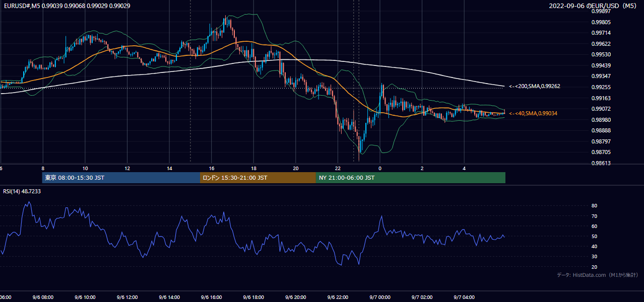Click hour label 14 under the price chart
Viewport: 644px width, 302px height.
pos(169,169)
